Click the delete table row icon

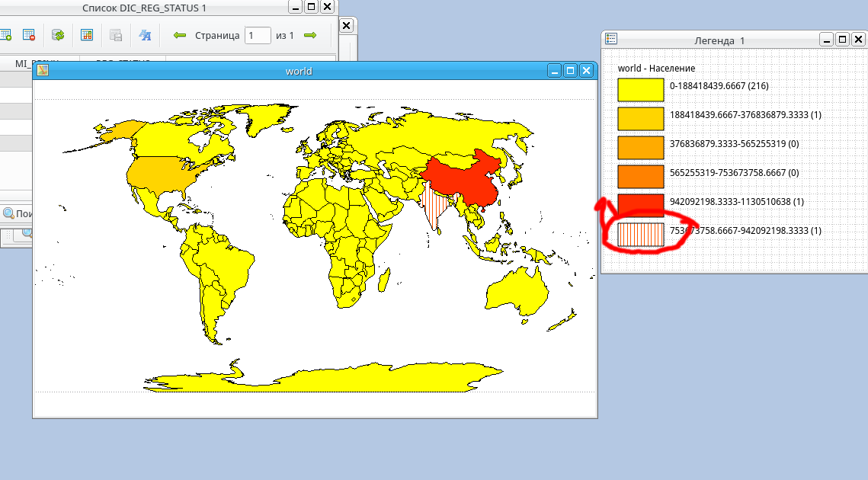click(x=29, y=35)
